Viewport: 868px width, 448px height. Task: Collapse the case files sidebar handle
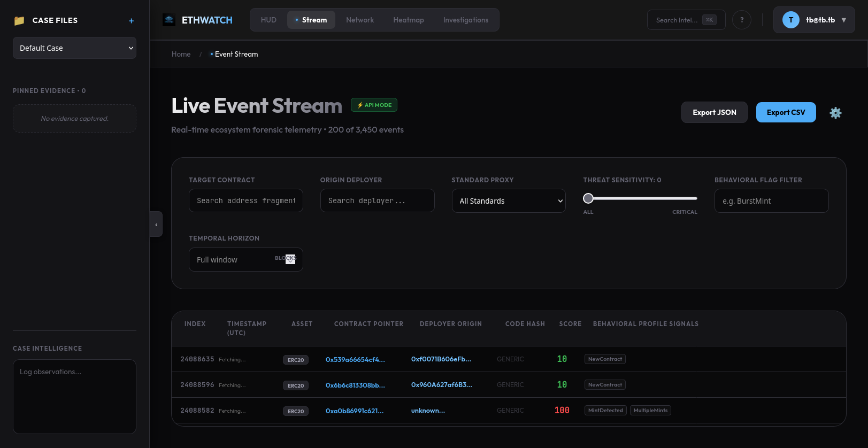156,224
